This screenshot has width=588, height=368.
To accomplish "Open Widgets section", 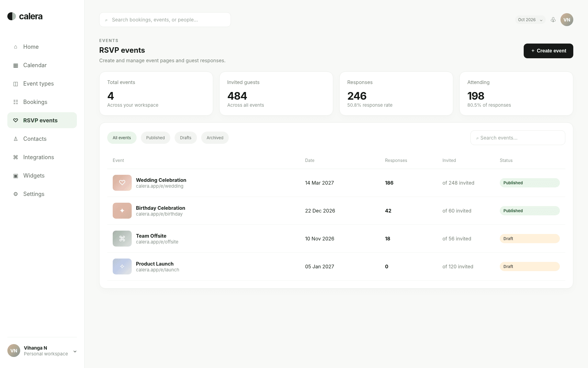I will (x=42, y=176).
